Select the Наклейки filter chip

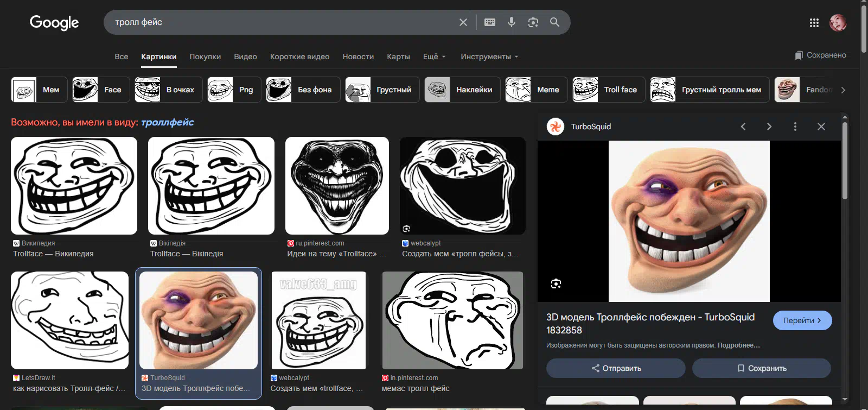coord(462,90)
